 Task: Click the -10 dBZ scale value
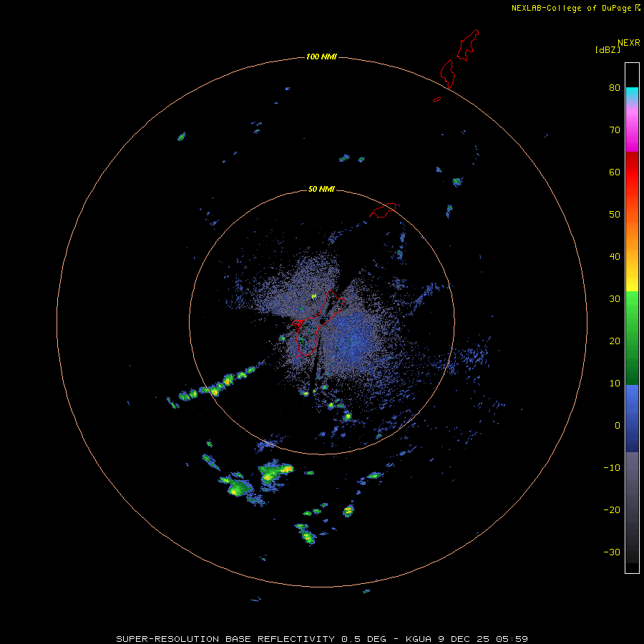pyautogui.click(x=612, y=469)
